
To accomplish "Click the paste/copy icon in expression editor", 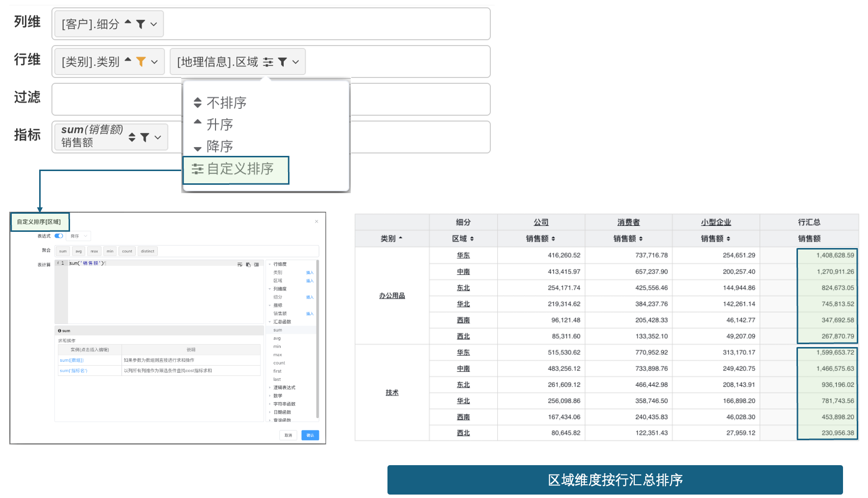I will (x=248, y=264).
